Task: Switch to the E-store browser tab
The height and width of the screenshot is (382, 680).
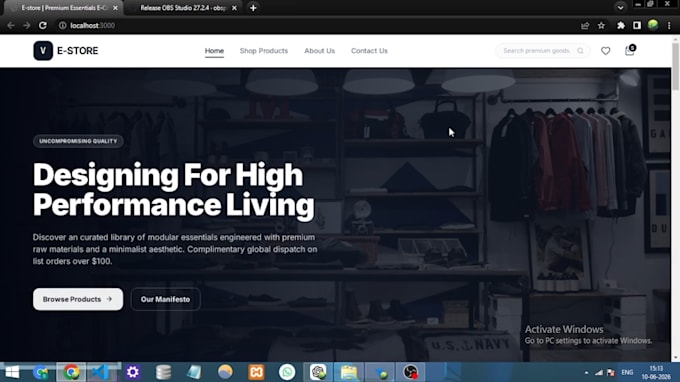Action: click(x=64, y=8)
